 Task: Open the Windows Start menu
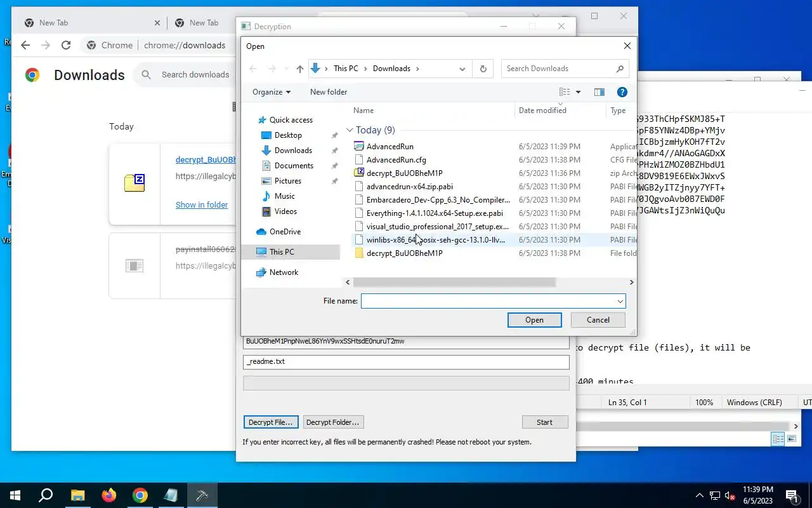(15, 495)
